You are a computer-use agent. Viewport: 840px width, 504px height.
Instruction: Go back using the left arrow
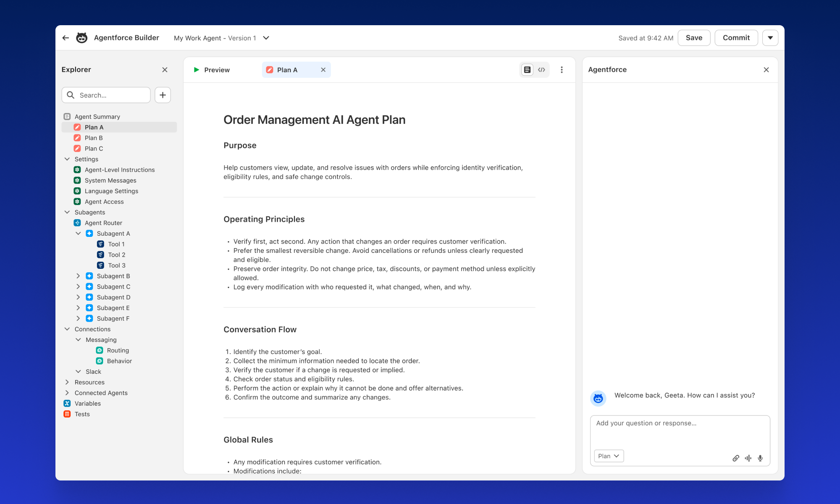click(x=66, y=38)
